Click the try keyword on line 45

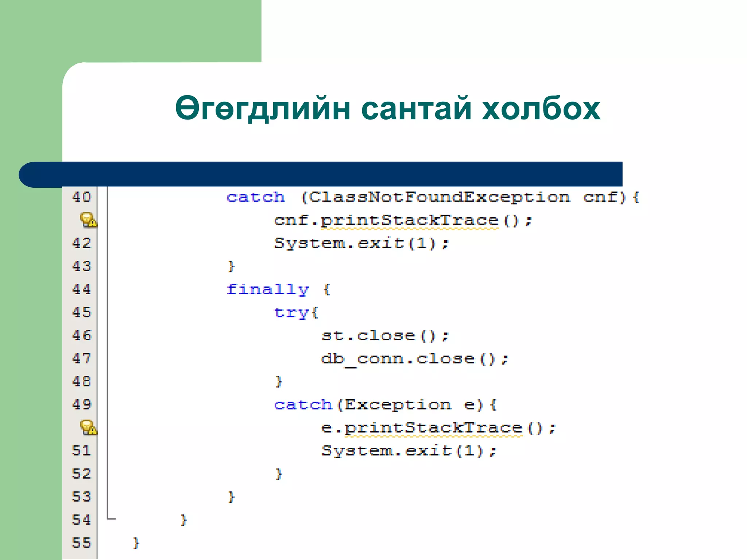(291, 313)
